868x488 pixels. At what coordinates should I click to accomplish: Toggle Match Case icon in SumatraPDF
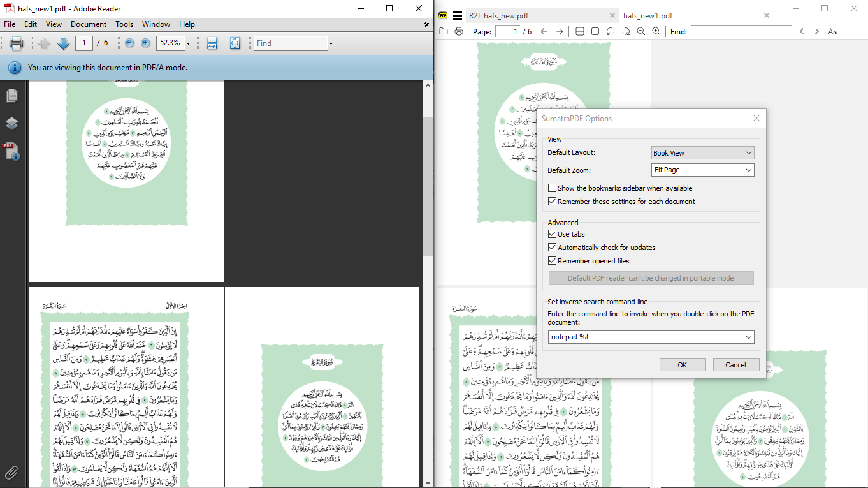click(x=832, y=31)
